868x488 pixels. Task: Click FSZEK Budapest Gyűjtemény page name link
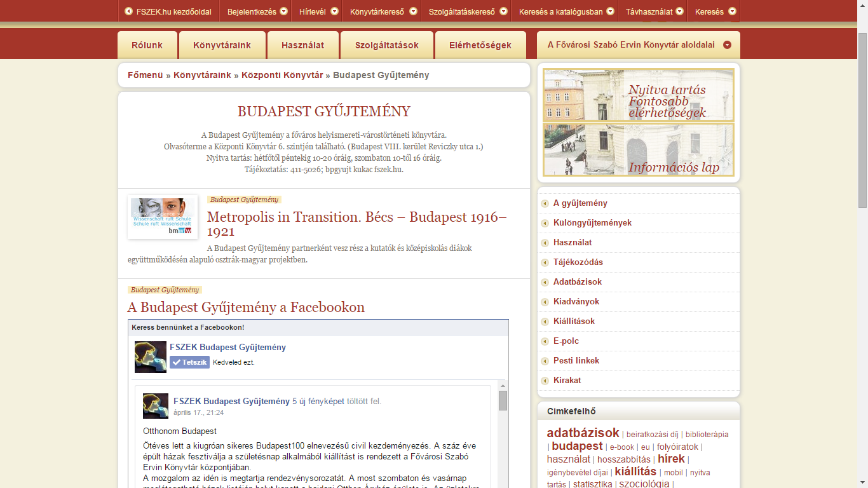[227, 348]
